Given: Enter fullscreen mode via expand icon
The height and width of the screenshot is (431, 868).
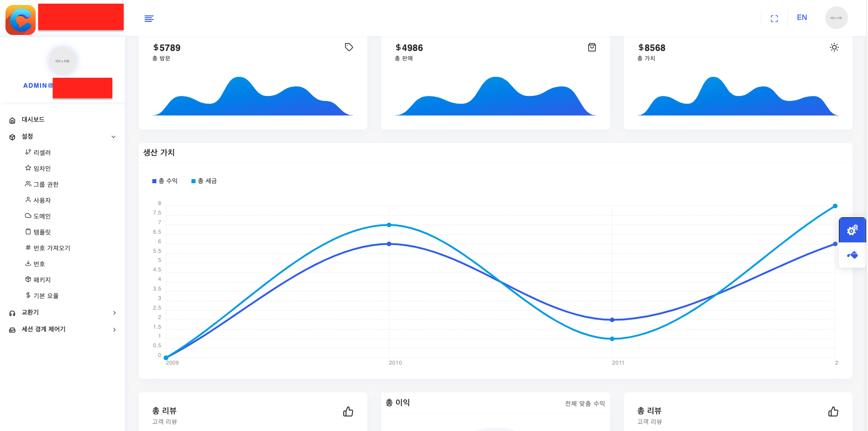Looking at the screenshot, I should pyautogui.click(x=774, y=19).
